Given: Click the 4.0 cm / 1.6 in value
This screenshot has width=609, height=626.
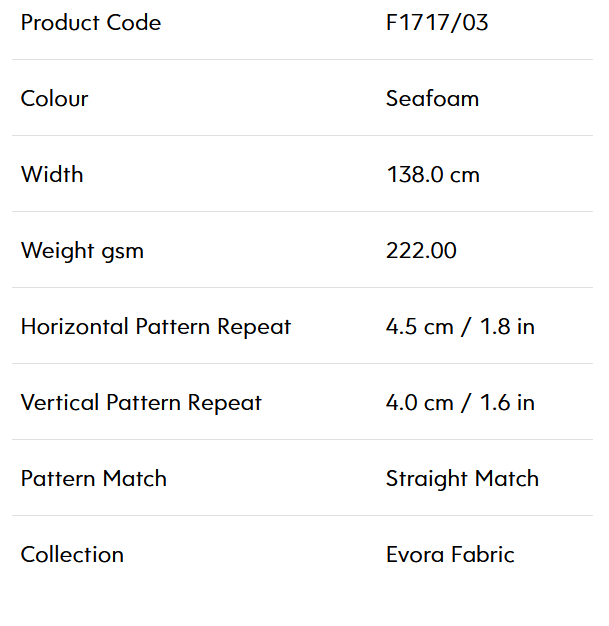Looking at the screenshot, I should tap(460, 402).
